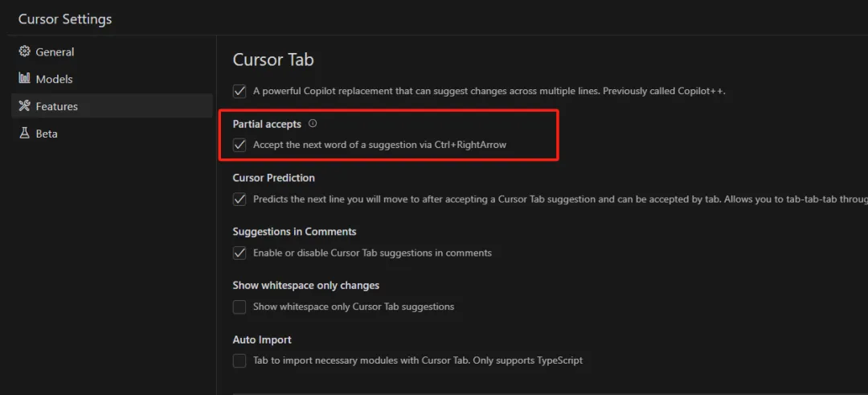Image resolution: width=868 pixels, height=395 pixels.
Task: Click the Cursor Tab section title
Action: coord(272,60)
